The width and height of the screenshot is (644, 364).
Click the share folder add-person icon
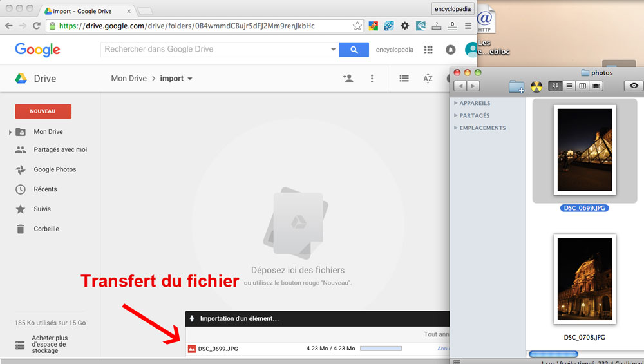(348, 79)
